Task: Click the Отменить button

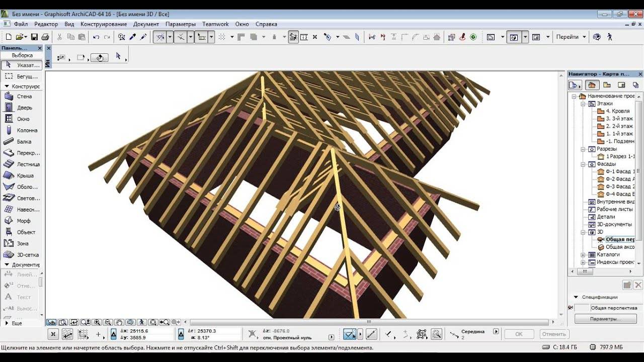Action: [x=554, y=334]
